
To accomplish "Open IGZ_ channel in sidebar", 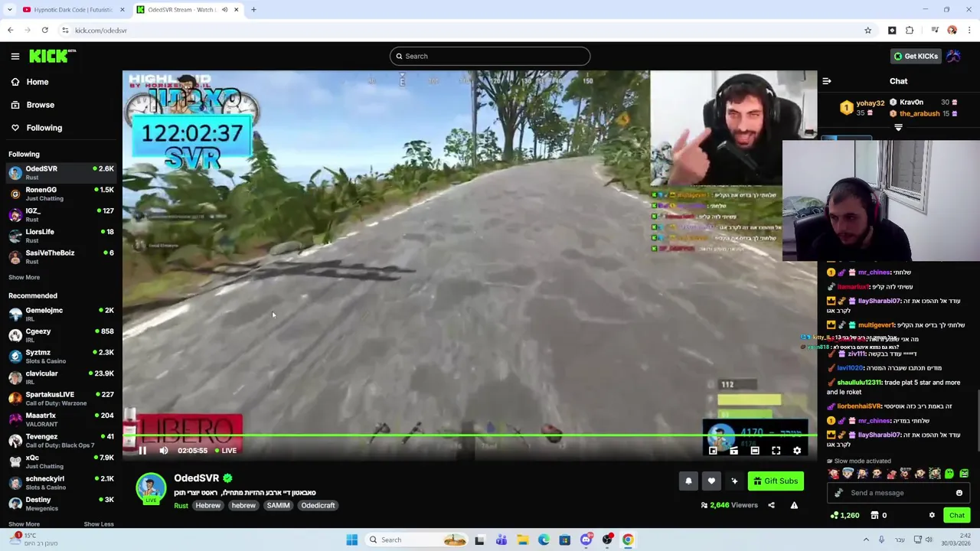I will coord(61,214).
